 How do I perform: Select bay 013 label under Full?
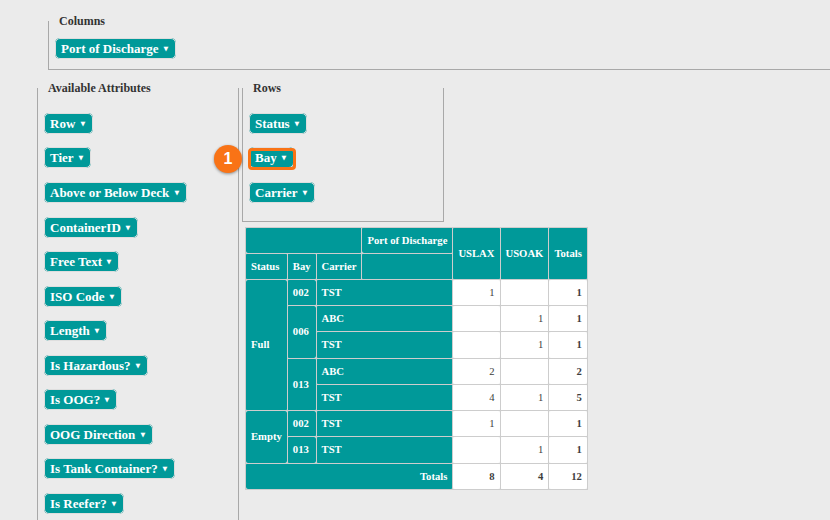coord(302,384)
